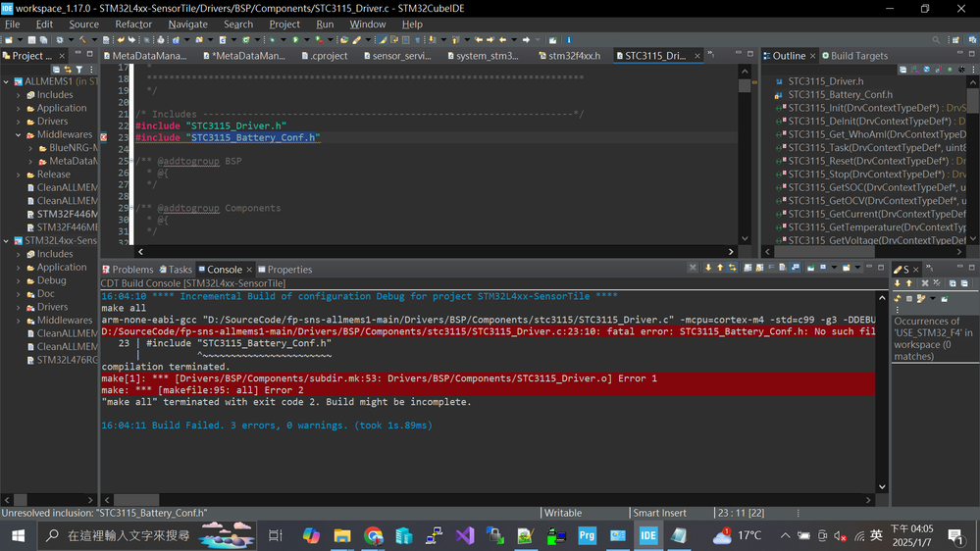
Task: Click Open Console icon
Action: [847, 268]
